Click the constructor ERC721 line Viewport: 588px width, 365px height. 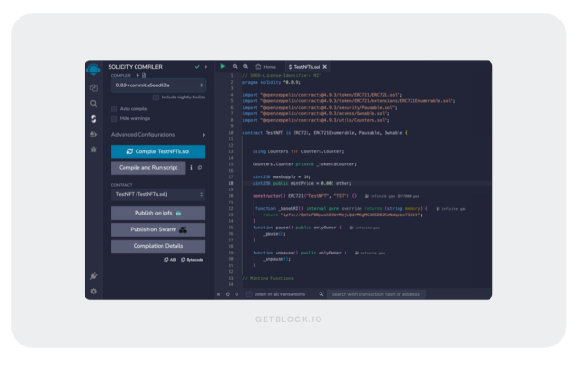pyautogui.click(x=305, y=196)
